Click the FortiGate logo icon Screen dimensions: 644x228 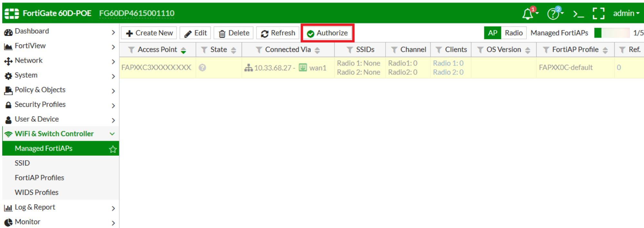pyautogui.click(x=12, y=13)
